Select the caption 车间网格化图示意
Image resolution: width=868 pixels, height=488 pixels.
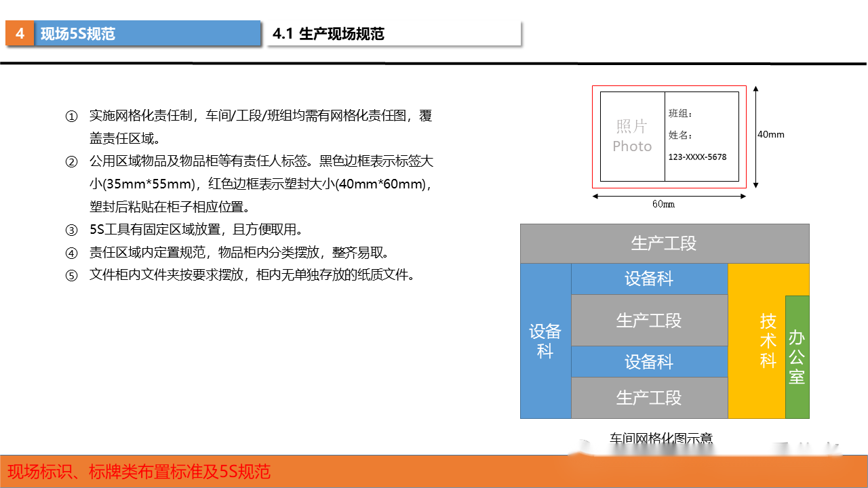pos(661,439)
